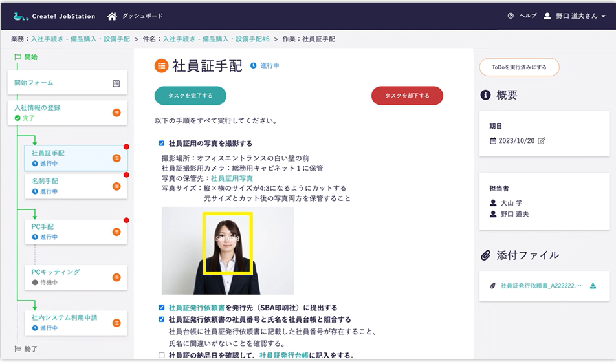Check the 社員証の納品日を確認して checkbox
This screenshot has height=364, width=616.
(162, 355)
